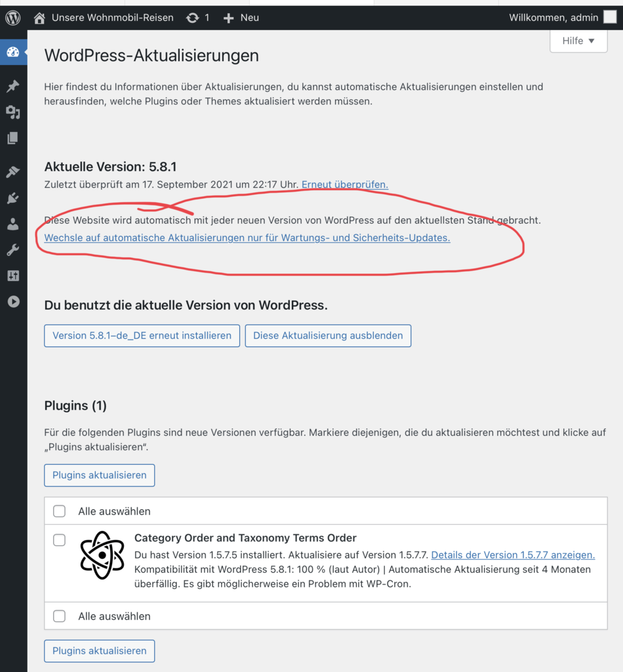Open the Unsere Wohnmobil-Reisen site menu

click(112, 18)
